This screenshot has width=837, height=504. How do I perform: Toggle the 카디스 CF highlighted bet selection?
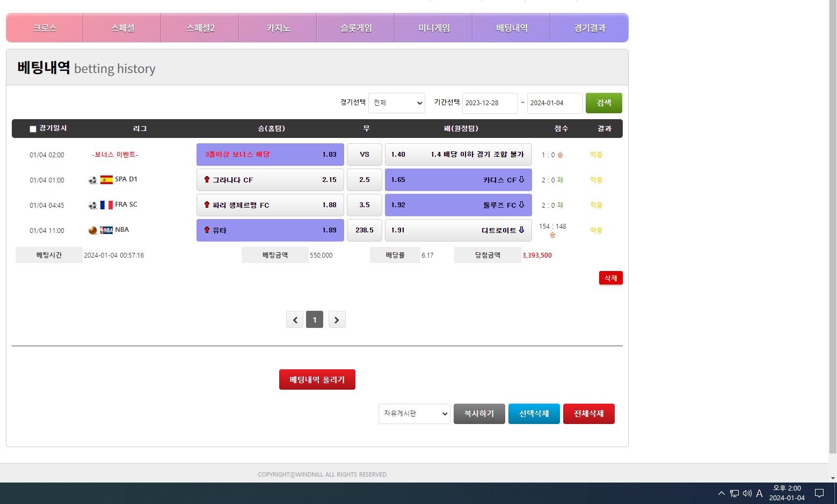coord(458,180)
